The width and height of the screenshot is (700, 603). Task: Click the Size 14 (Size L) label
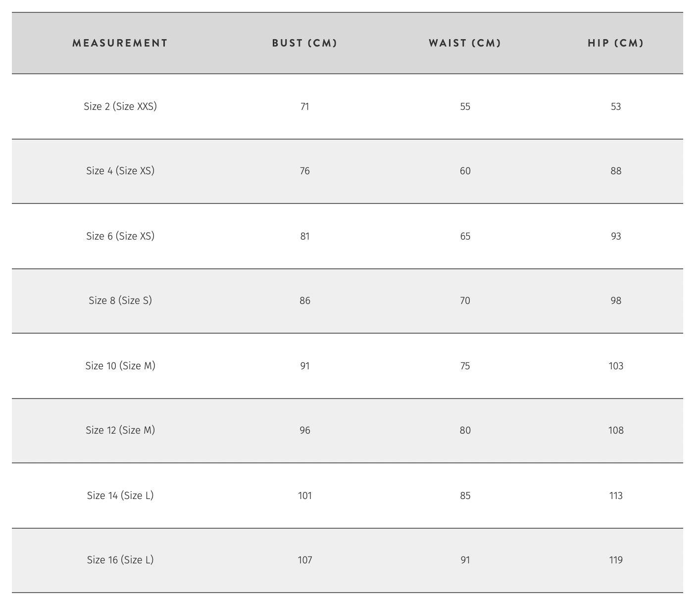pyautogui.click(x=120, y=496)
